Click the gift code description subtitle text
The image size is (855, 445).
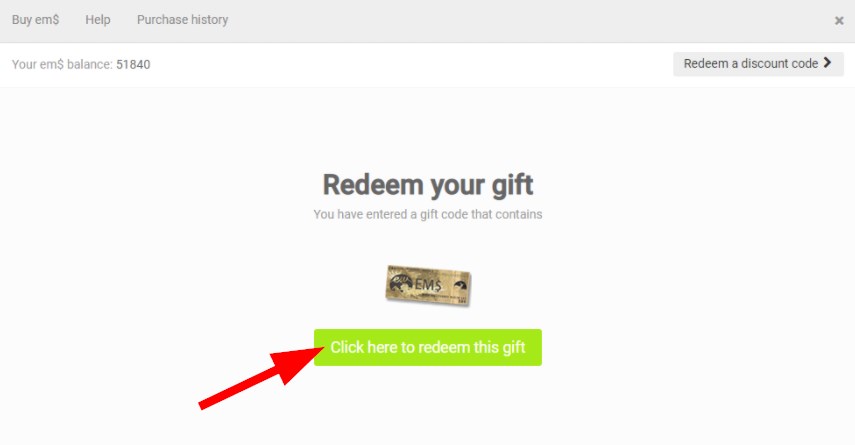(428, 214)
